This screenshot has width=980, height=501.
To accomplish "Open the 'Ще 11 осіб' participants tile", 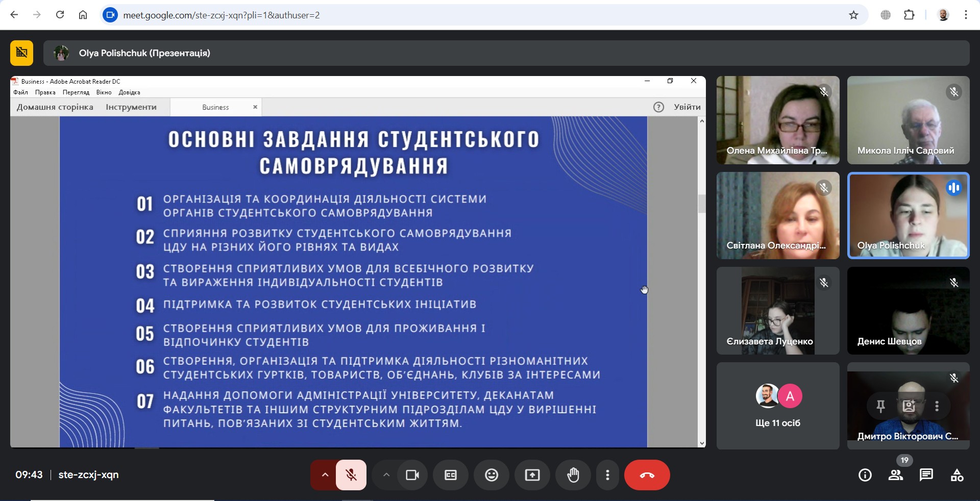I will (777, 406).
